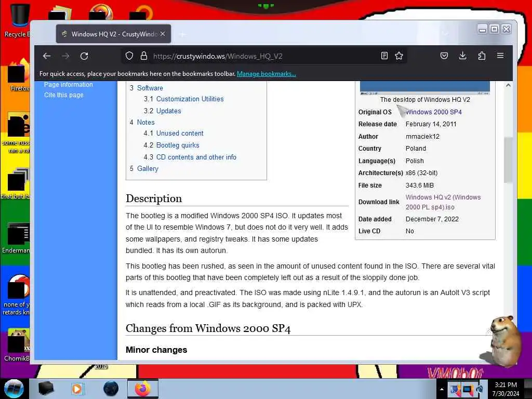
Task: Go back with the browser back arrow
Action: coord(47,56)
